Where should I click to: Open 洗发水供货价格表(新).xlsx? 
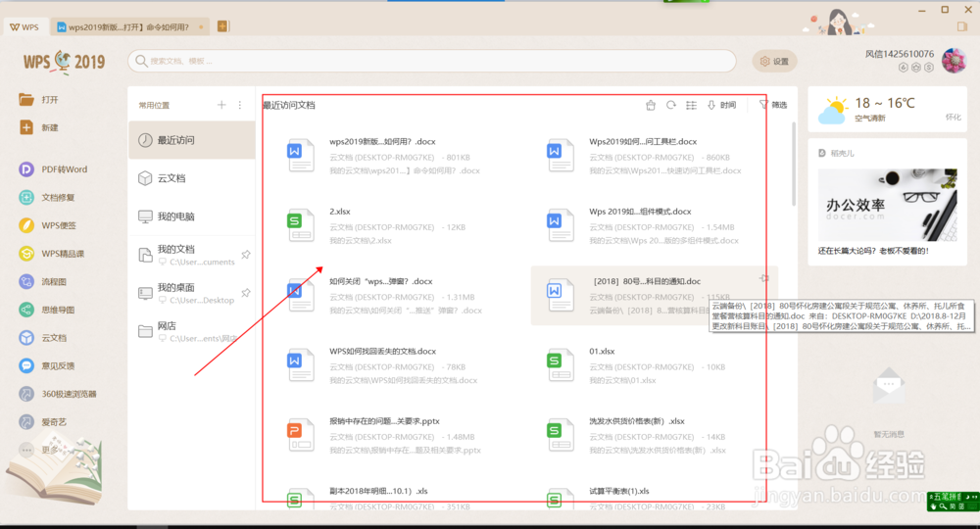pyautogui.click(x=653, y=436)
